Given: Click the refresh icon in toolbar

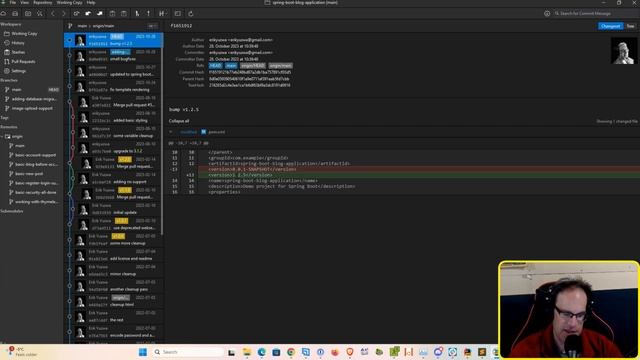Looking at the screenshot, I should point(190,13).
